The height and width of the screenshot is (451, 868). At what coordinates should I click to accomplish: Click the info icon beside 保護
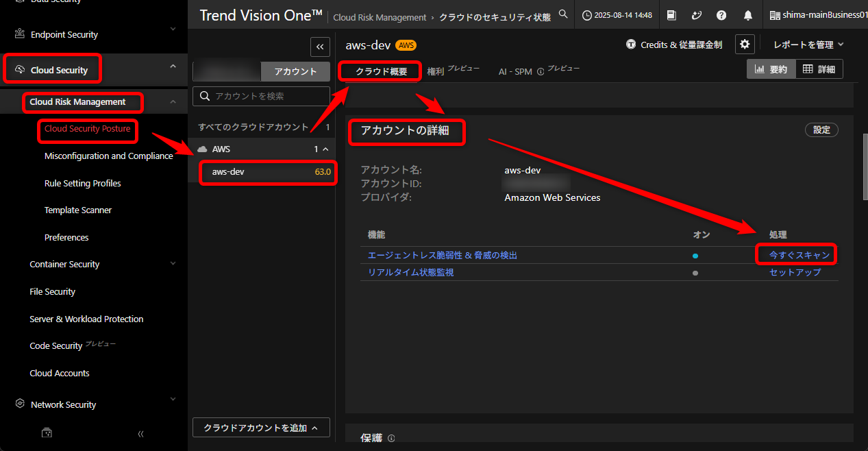coord(391,438)
